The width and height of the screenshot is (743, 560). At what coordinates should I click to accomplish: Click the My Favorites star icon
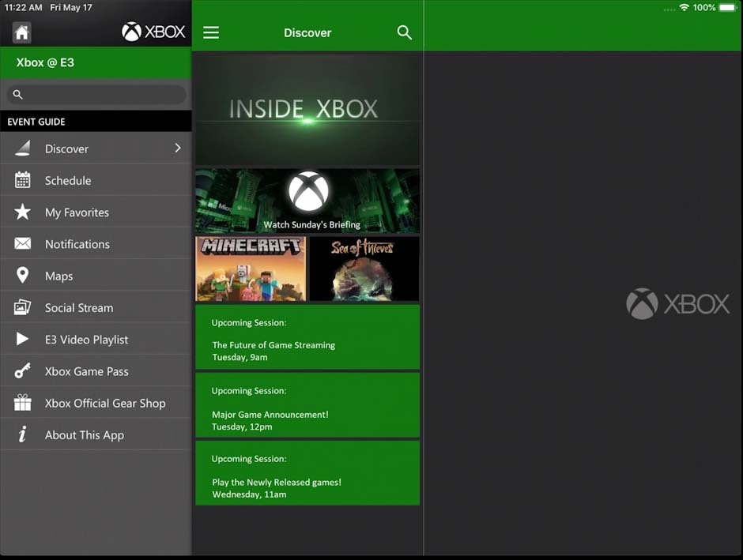(22, 212)
